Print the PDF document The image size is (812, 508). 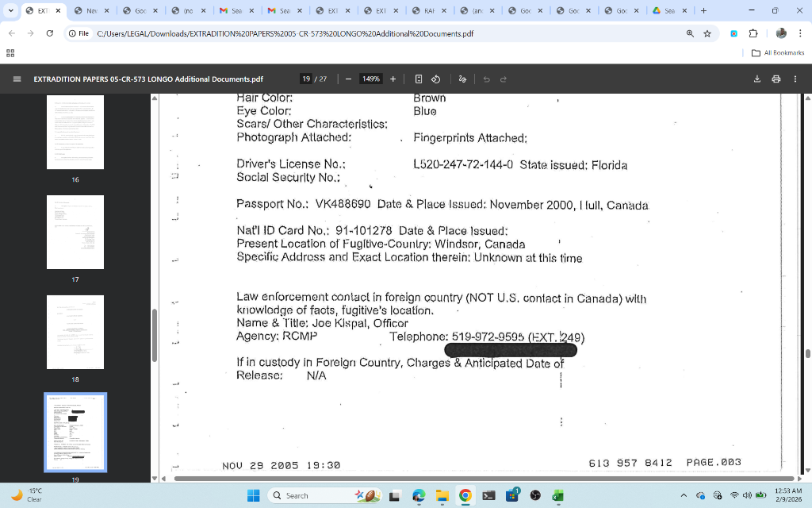pos(776,79)
